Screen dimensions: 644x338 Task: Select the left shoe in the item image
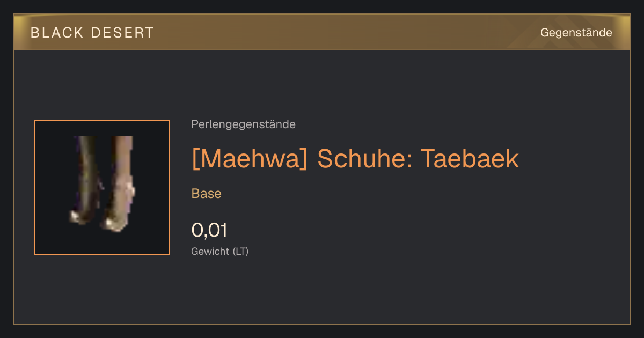(85, 180)
